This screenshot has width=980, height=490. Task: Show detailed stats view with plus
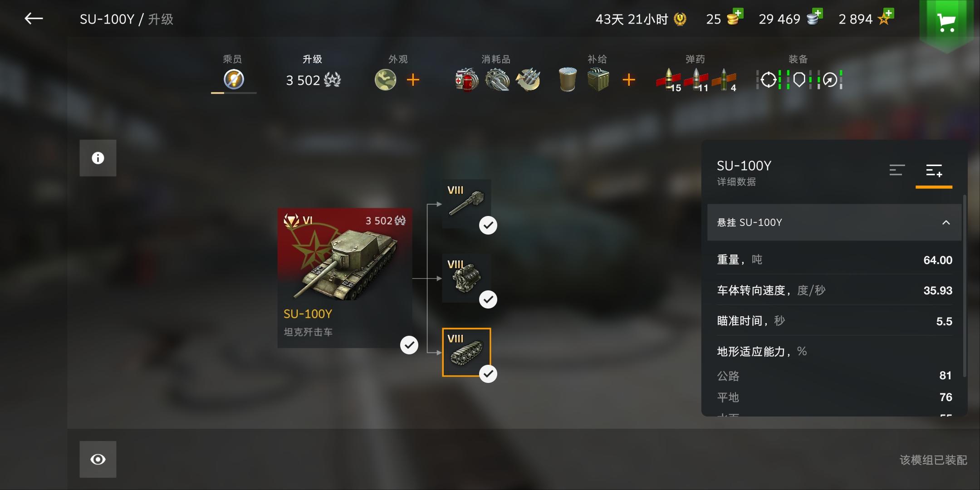[x=934, y=170]
